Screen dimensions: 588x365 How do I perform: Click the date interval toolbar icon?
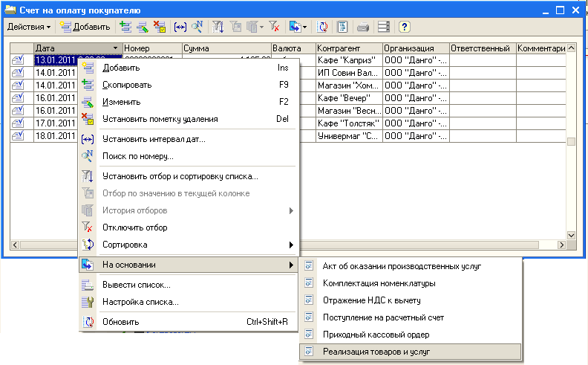pyautogui.click(x=180, y=27)
